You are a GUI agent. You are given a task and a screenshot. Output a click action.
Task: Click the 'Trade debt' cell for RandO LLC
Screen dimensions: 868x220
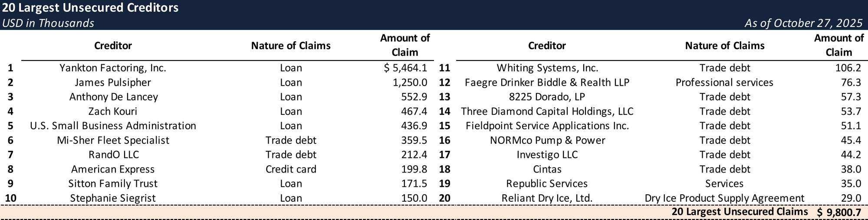pyautogui.click(x=291, y=155)
